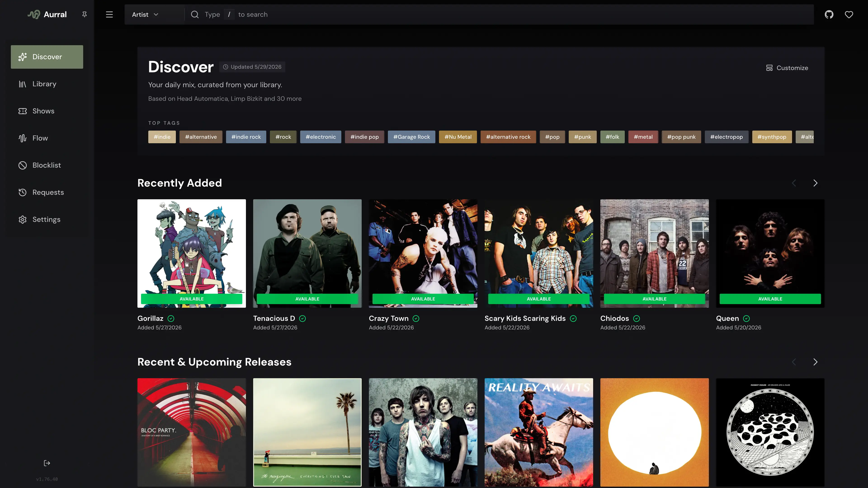Click the check icon beside Queen
This screenshot has width=868, height=488.
tap(746, 319)
